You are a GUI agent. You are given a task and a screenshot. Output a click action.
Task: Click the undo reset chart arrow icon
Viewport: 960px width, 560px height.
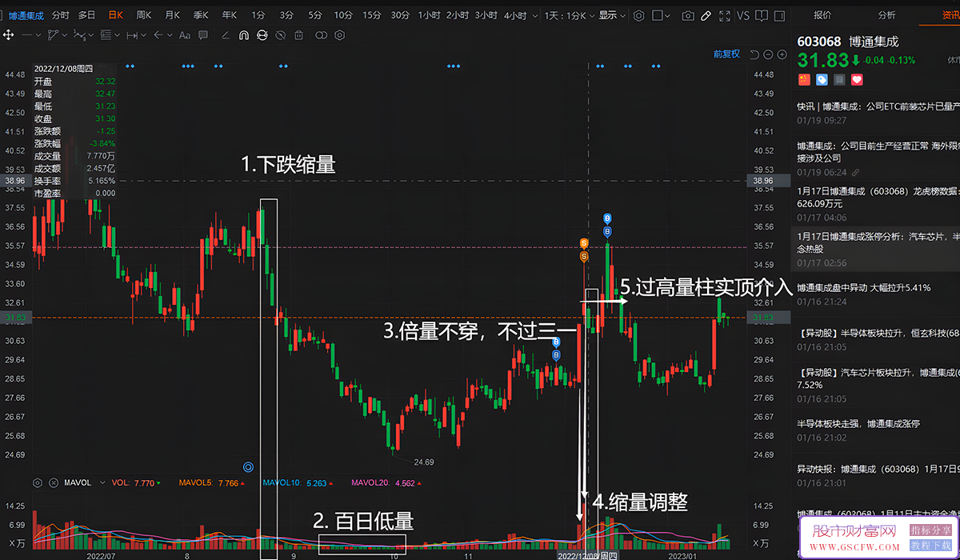[x=753, y=54]
